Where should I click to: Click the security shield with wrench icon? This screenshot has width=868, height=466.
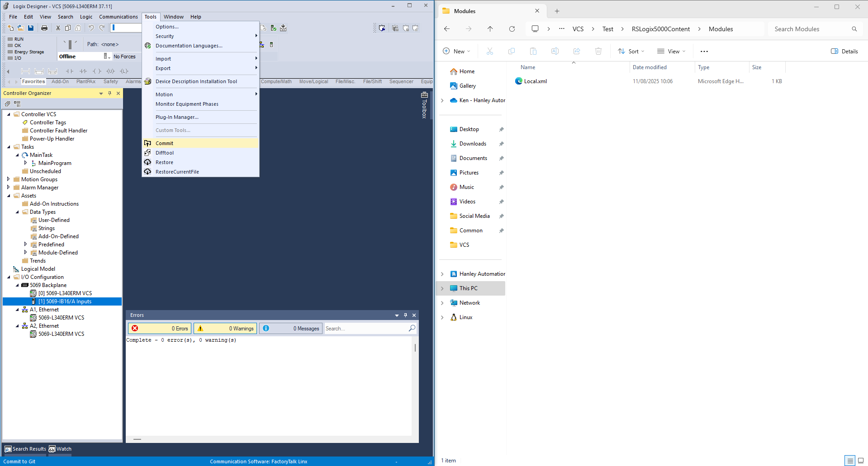pyautogui.click(x=382, y=28)
